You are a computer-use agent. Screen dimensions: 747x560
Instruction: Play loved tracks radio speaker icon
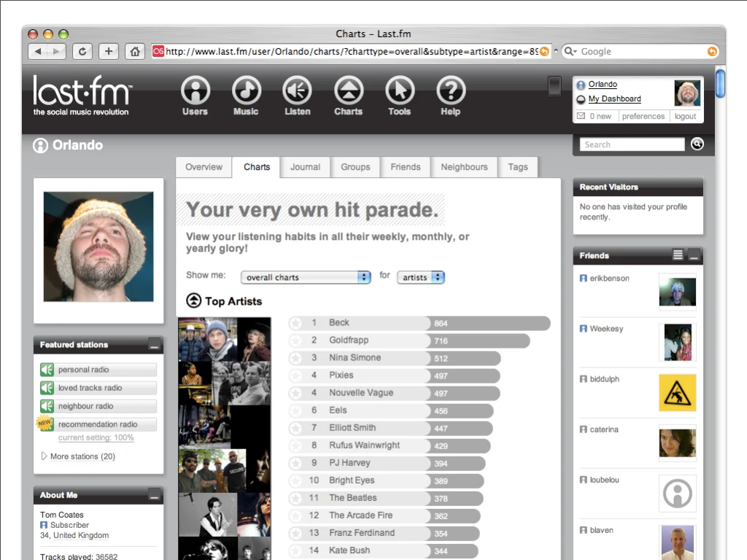click(x=47, y=388)
